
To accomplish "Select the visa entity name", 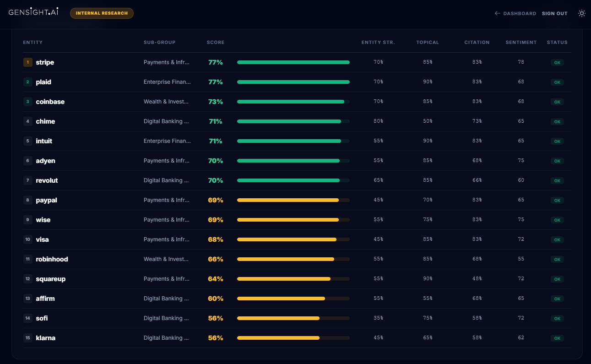I will tap(43, 239).
